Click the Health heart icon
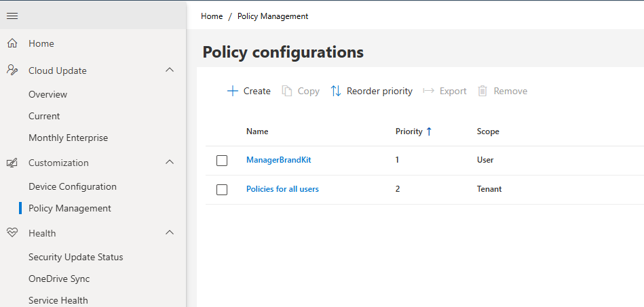This screenshot has height=307, width=644. pyautogui.click(x=12, y=232)
